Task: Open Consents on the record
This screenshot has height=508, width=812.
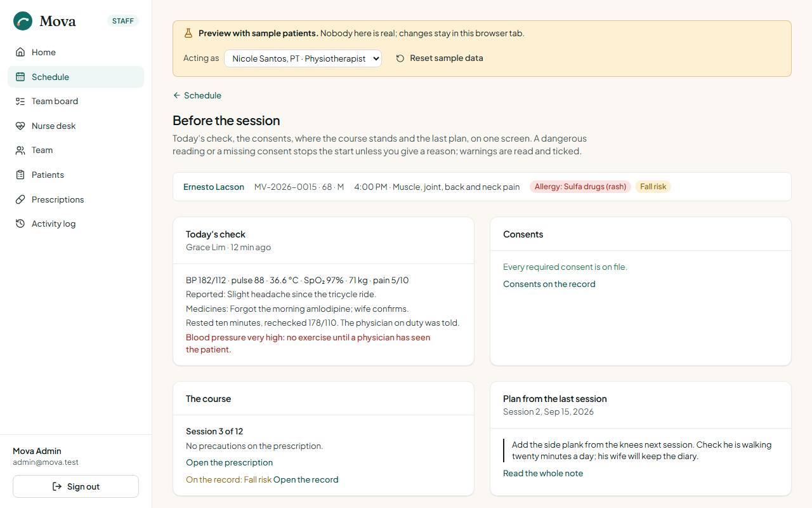Action: click(x=549, y=284)
